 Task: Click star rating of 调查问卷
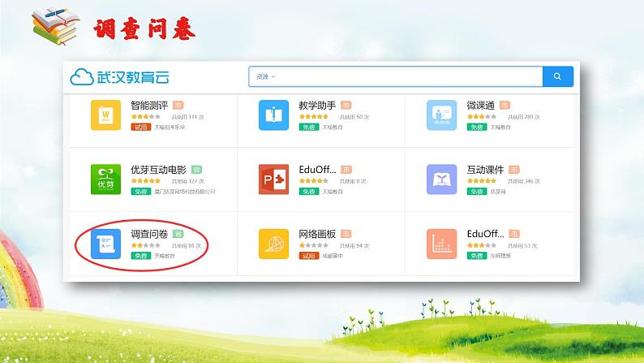click(x=146, y=245)
